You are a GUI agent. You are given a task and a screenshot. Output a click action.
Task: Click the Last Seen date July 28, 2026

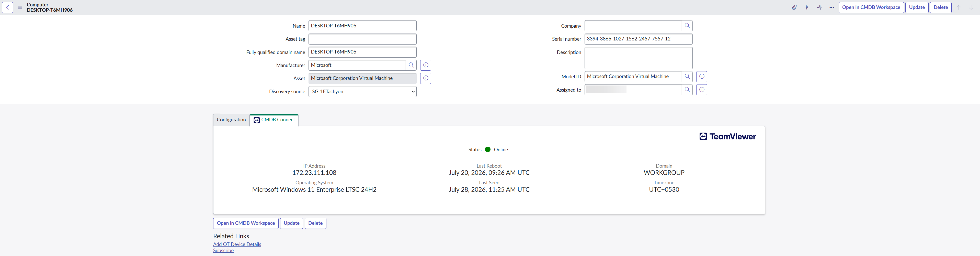(489, 189)
